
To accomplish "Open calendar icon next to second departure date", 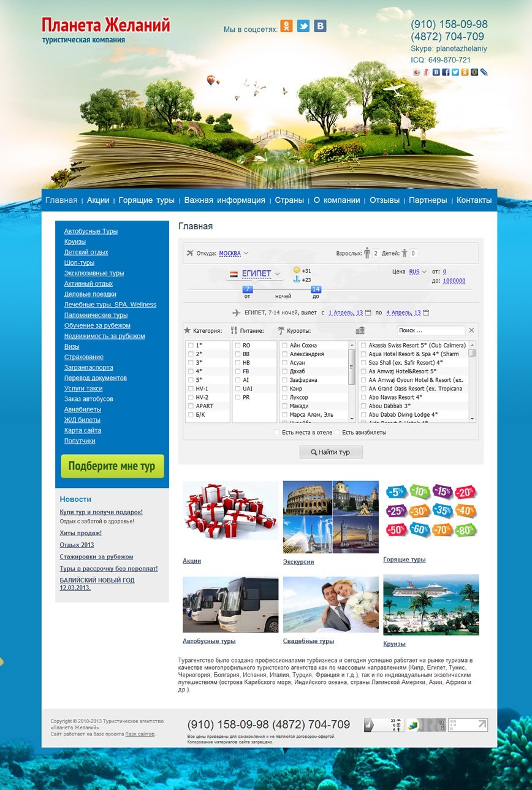I will pos(426,313).
